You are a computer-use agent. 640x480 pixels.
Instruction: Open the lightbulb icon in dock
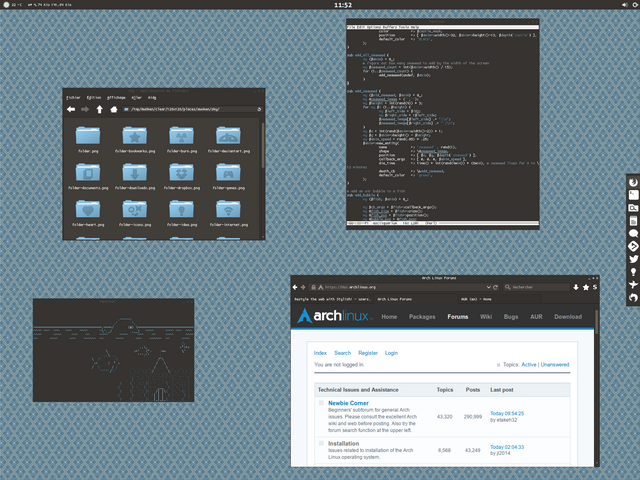pos(633,272)
